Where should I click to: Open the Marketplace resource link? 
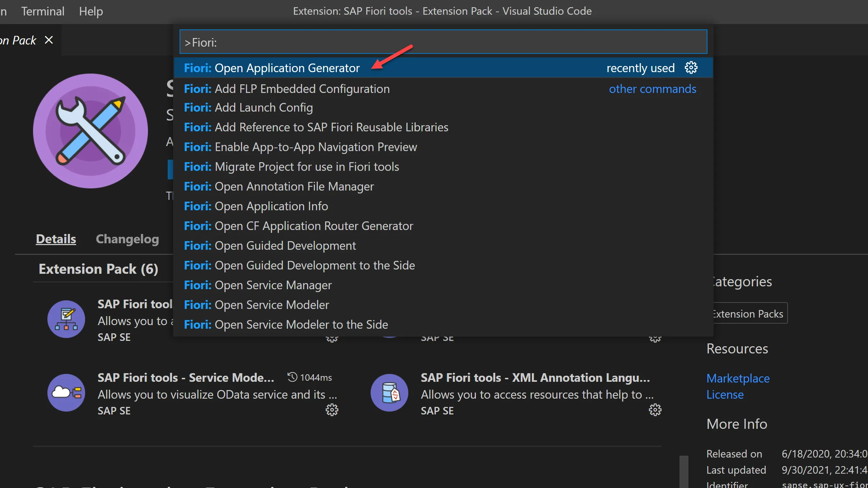pos(738,378)
